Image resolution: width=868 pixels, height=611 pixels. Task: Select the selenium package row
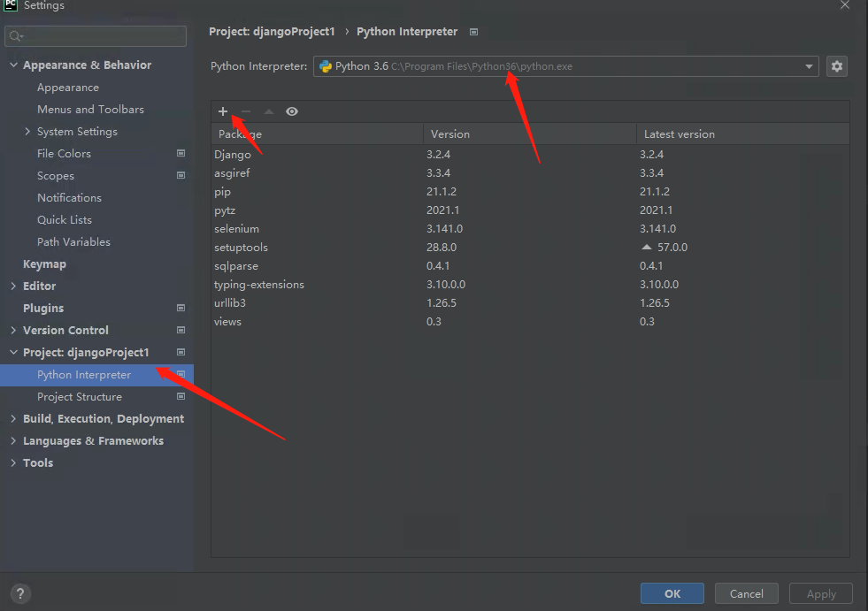[x=530, y=228]
